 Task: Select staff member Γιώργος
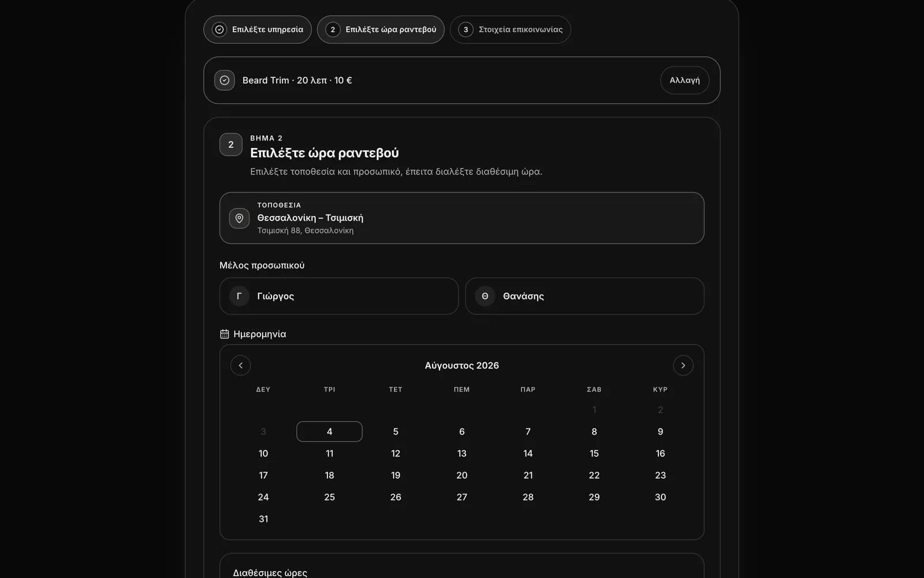(x=339, y=296)
